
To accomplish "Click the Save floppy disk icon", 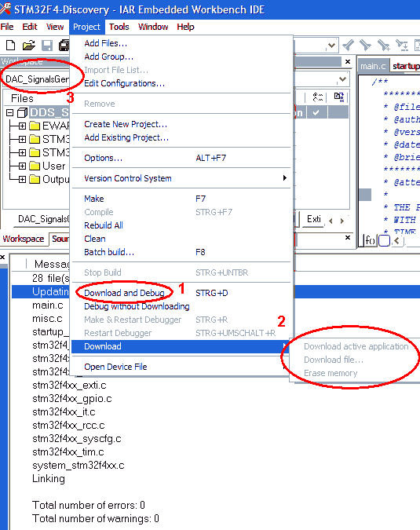I will point(47,46).
